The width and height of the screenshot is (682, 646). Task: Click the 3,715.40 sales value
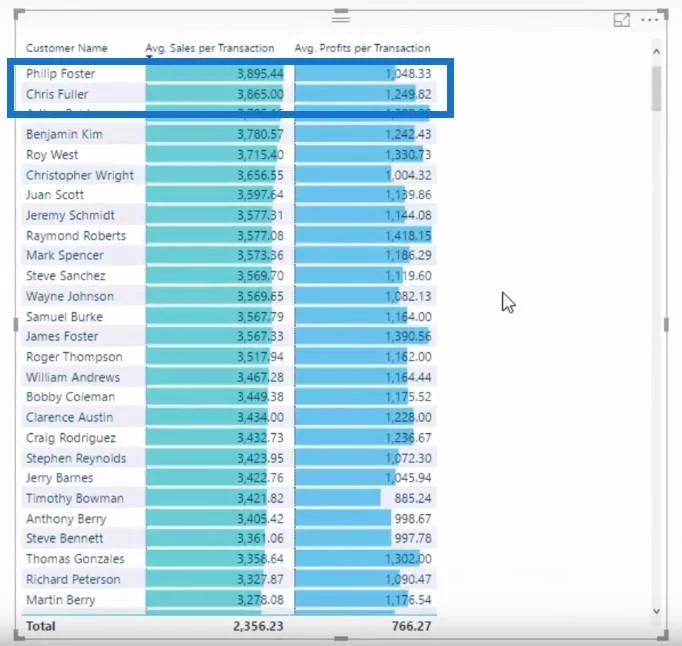260,154
